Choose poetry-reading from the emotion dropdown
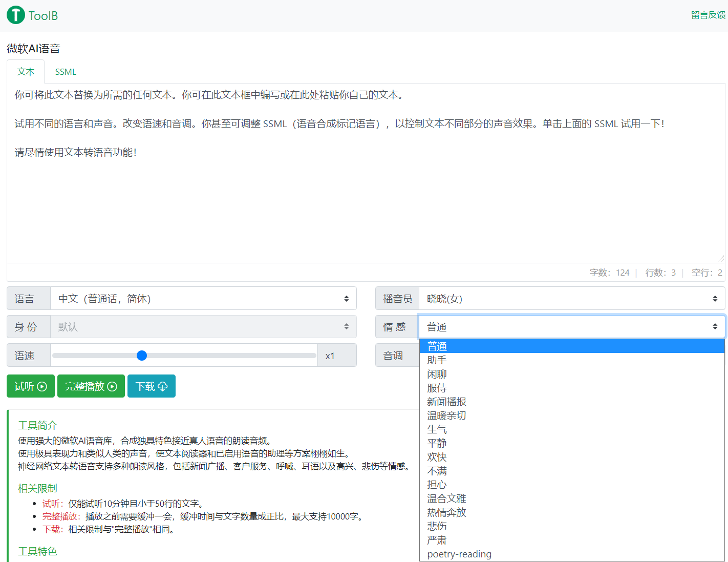 point(459,554)
